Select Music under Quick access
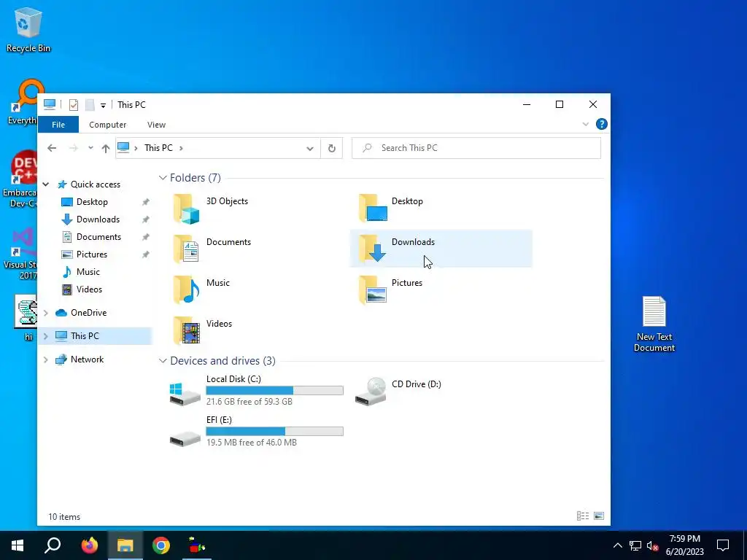This screenshot has width=747, height=560. click(x=88, y=272)
